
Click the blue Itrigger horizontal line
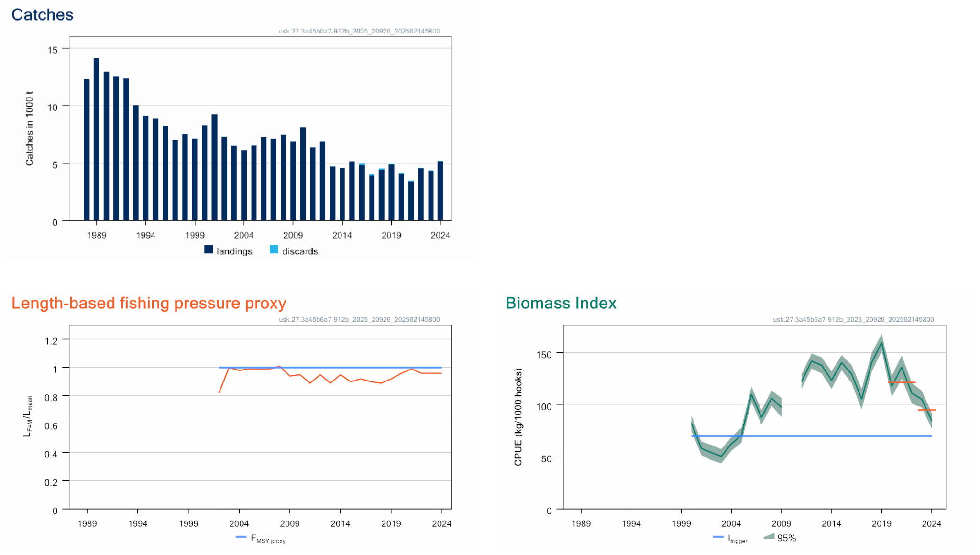pos(812,436)
